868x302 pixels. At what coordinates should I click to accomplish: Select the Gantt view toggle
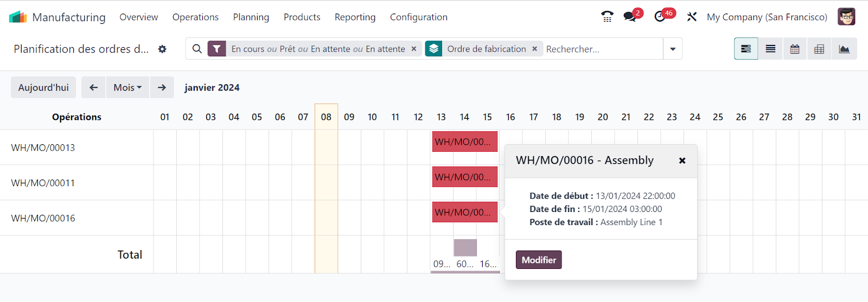coord(746,49)
